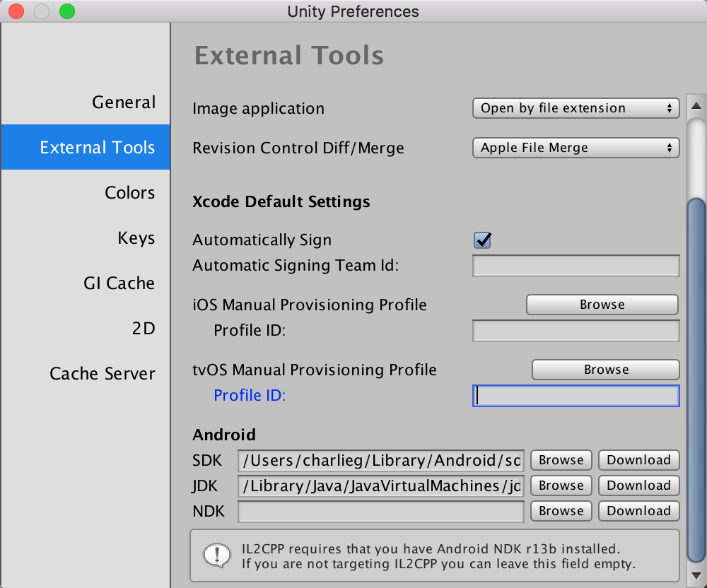Click the warning icon in the IL2CPP notice
The image size is (707, 588).
[x=217, y=555]
